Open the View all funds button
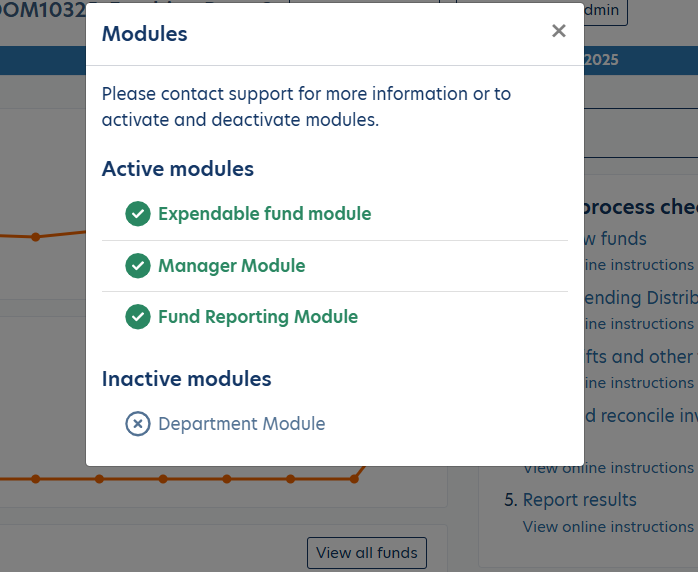Viewport: 698px width, 572px height. pos(367,552)
